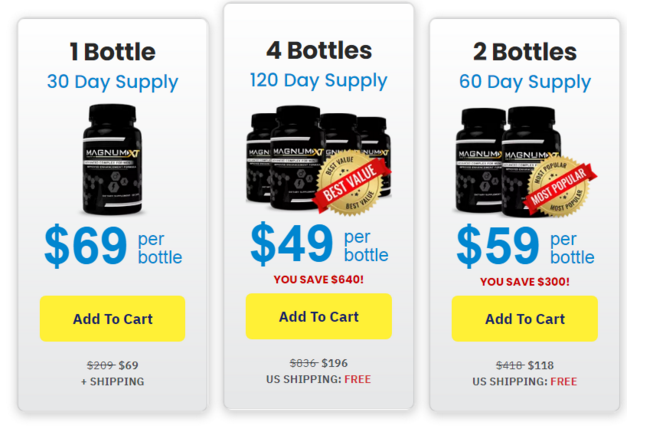
Task: Click the 30 Day Supply text
Action: pos(113,82)
